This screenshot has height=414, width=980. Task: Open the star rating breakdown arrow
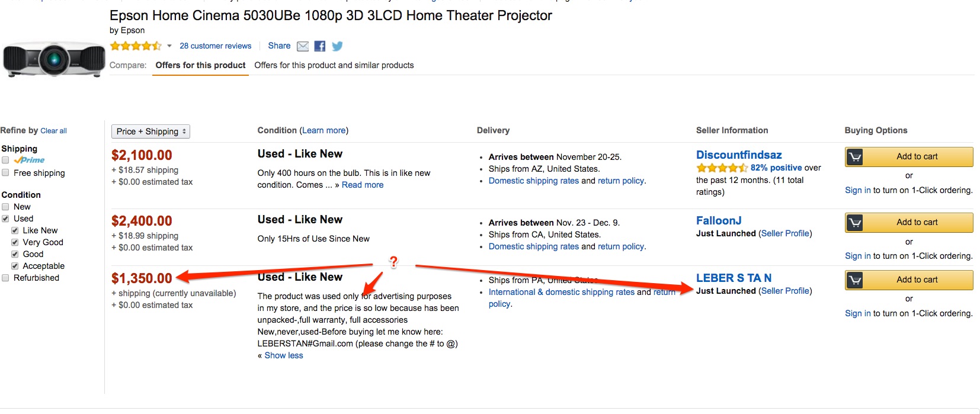(169, 46)
